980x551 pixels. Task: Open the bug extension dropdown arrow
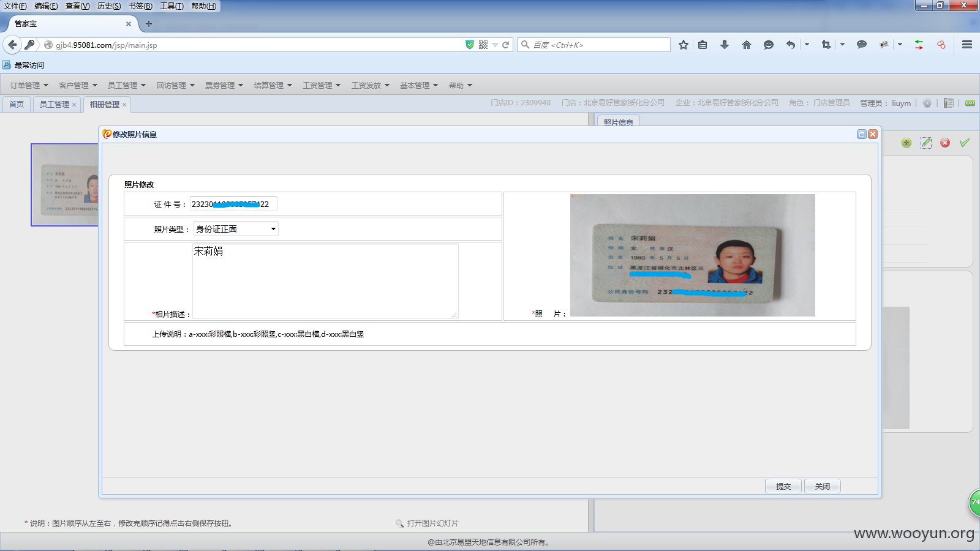click(900, 45)
